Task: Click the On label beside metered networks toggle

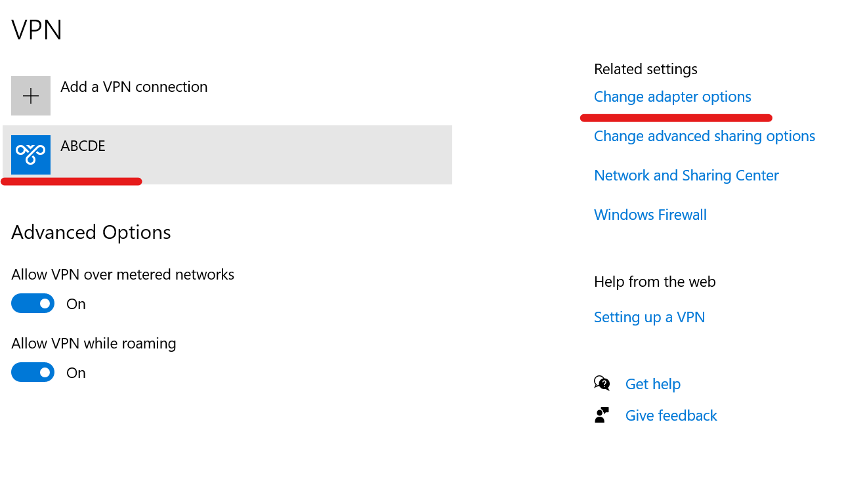Action: 76,304
